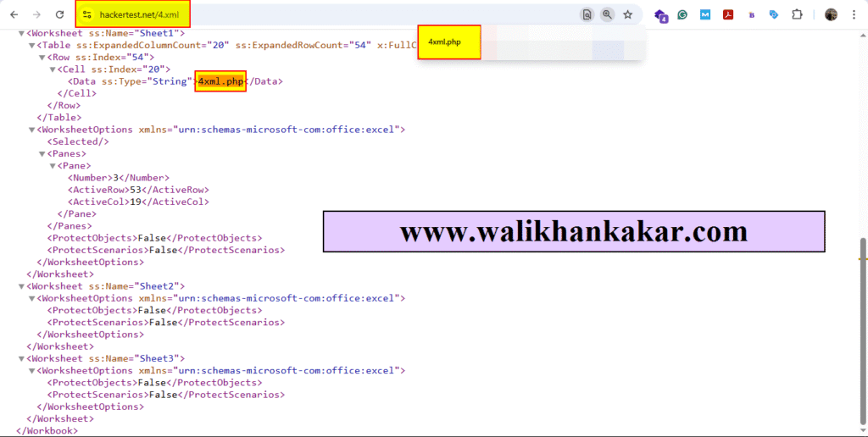This screenshot has height=437, width=868.
Task: Click the purple B extension icon
Action: click(x=751, y=15)
